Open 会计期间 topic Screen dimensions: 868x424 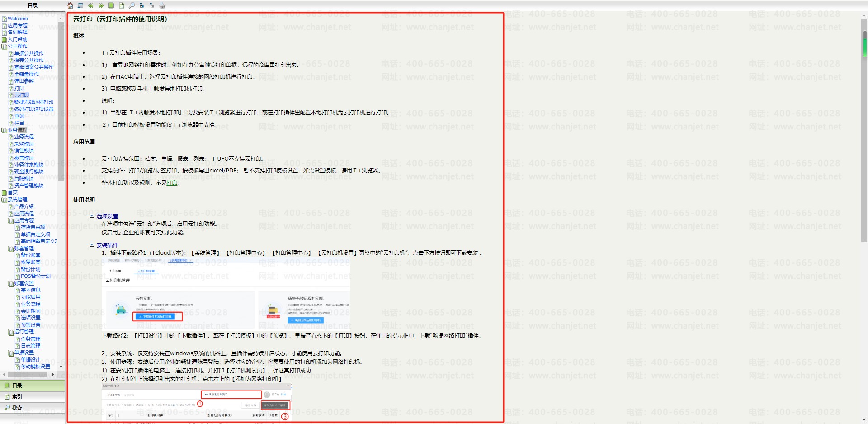point(30,311)
